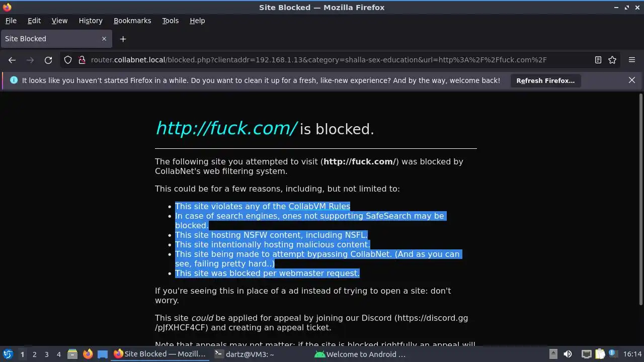644x362 pixels.
Task: Click the 16:14 clock
Action: click(x=632, y=354)
